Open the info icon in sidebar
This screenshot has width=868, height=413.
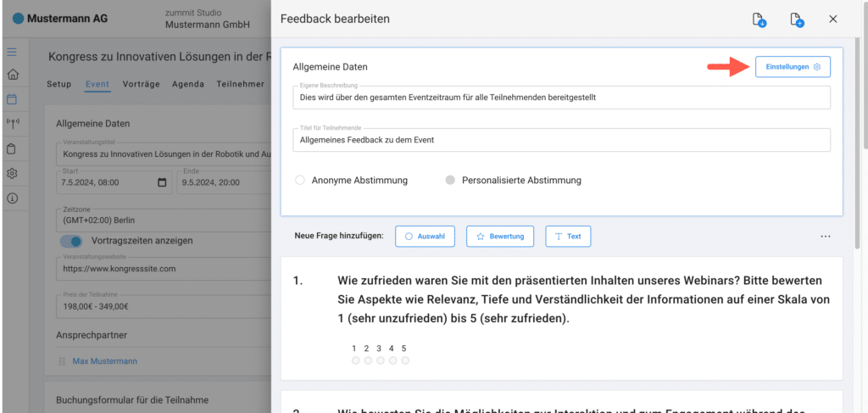(x=12, y=198)
